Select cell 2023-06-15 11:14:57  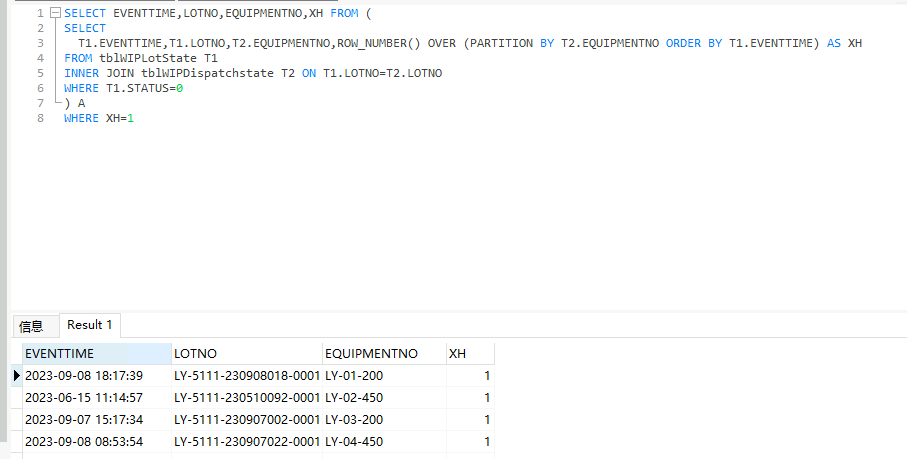click(97, 398)
